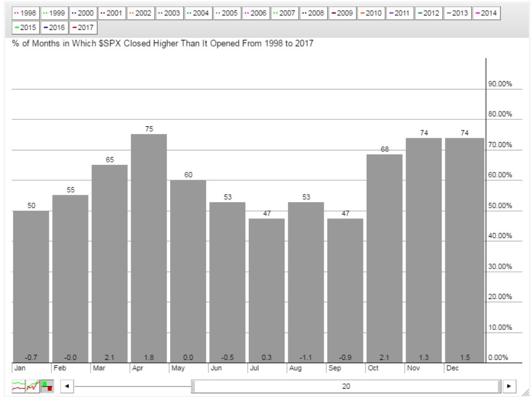Image resolution: width=532 pixels, height=397 pixels.
Task: Click the slider's right edge handle
Action: [x=500, y=387]
